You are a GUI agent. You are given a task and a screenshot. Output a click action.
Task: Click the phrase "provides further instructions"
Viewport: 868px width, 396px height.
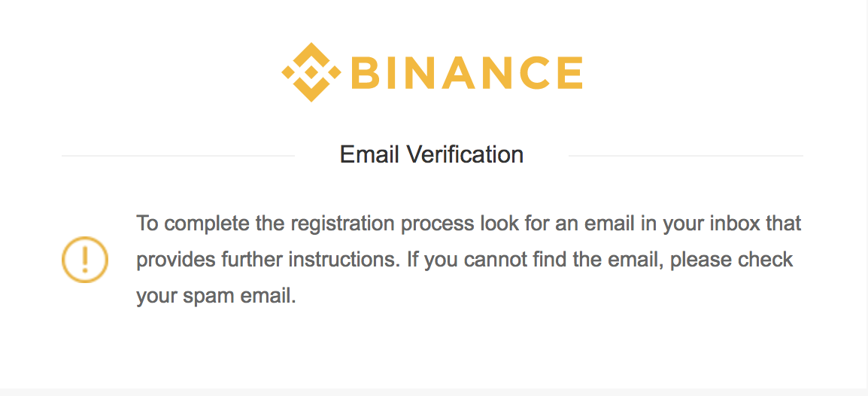[267, 260]
